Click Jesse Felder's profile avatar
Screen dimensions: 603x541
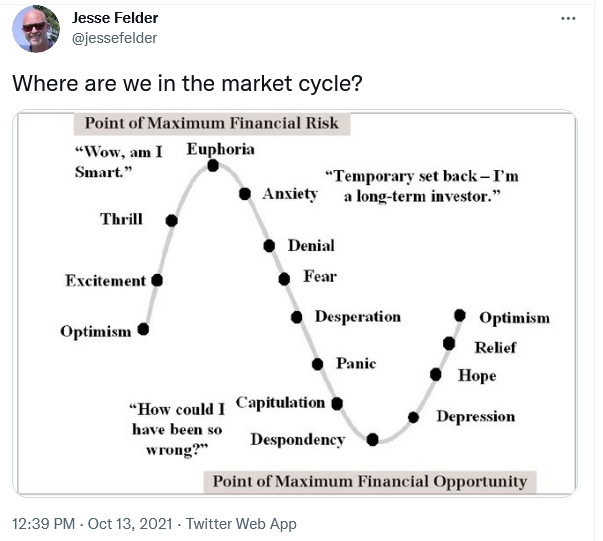pyautogui.click(x=36, y=29)
